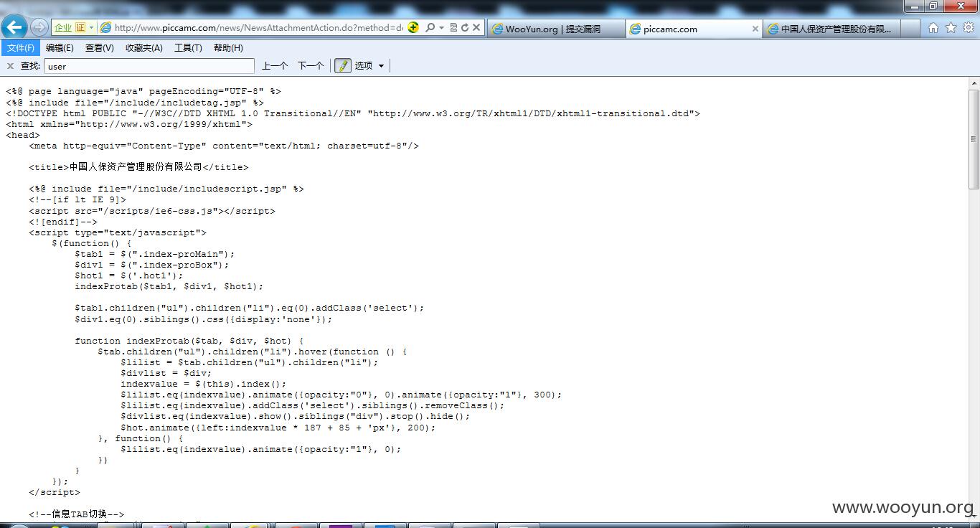Open the 文件(F) menu
Screen dimensions: 980x528
point(21,48)
